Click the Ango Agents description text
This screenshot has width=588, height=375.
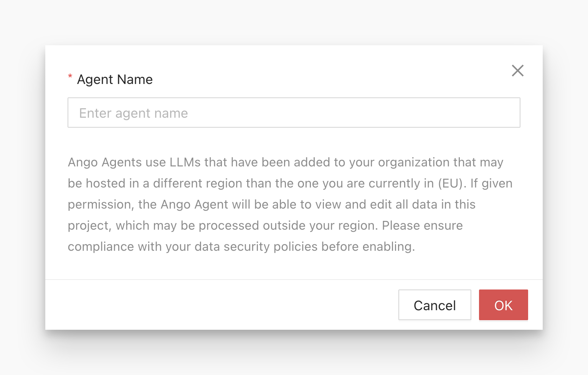point(285,162)
